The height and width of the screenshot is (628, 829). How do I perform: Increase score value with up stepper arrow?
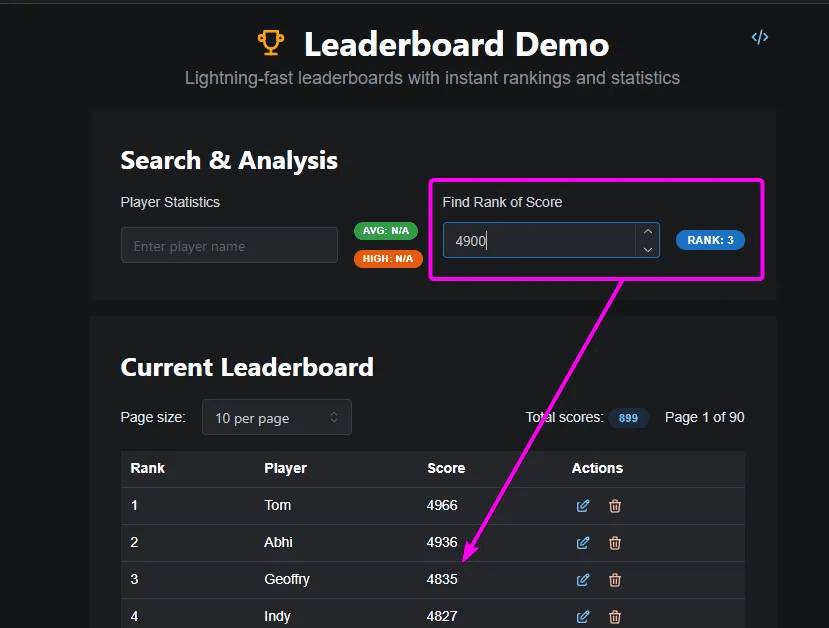point(648,231)
